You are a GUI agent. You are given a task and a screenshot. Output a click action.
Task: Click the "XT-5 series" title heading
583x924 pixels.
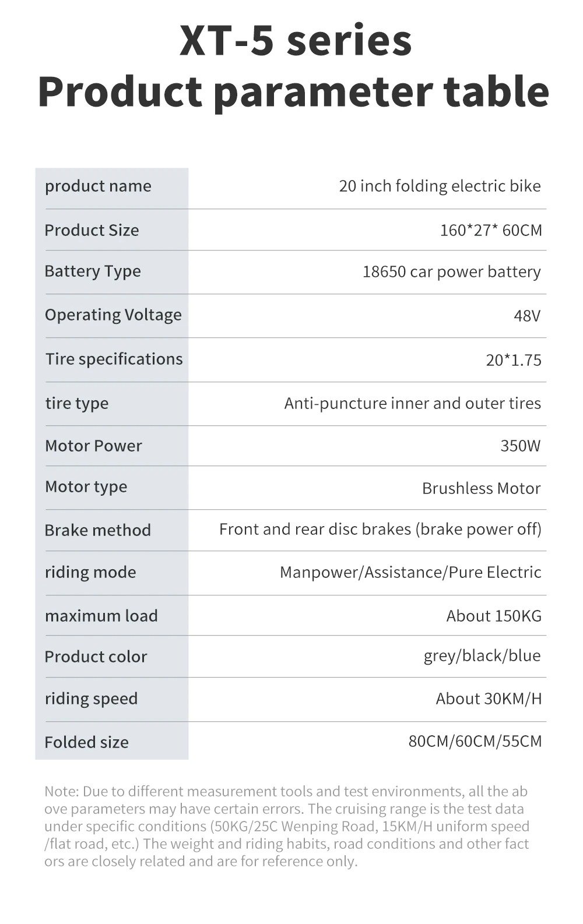(296, 40)
